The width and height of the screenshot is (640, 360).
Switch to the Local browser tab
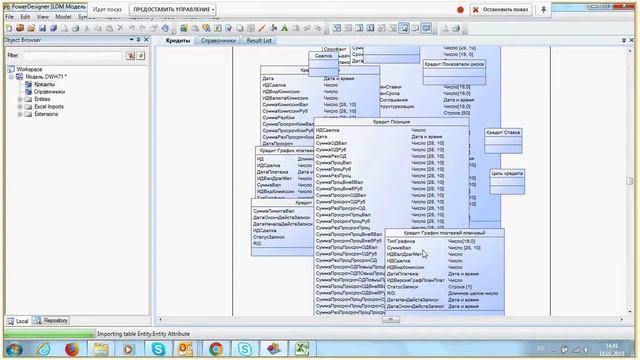18,321
